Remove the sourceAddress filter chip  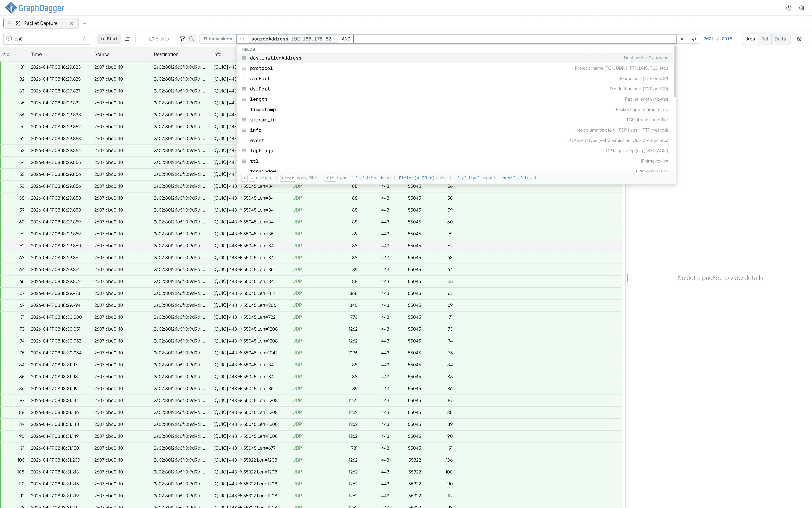click(334, 39)
